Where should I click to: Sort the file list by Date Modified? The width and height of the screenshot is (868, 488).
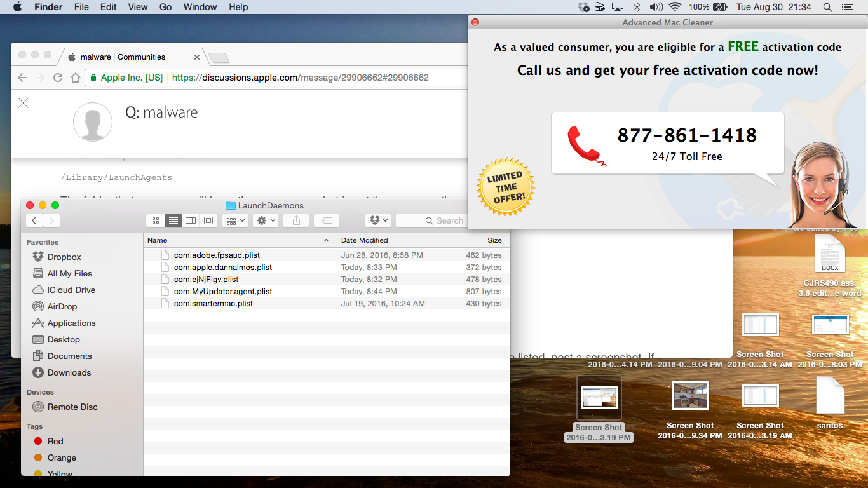pyautogui.click(x=391, y=240)
